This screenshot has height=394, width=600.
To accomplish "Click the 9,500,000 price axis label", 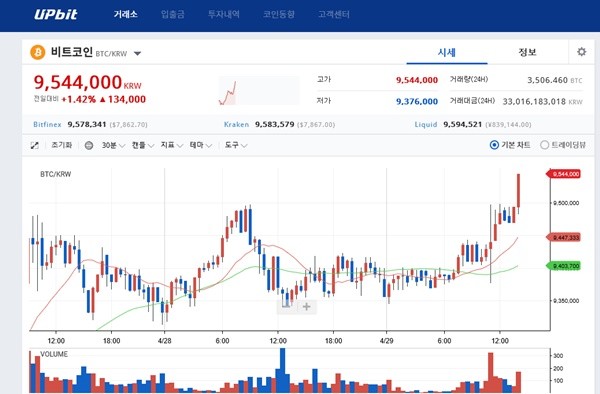I will coord(566,203).
